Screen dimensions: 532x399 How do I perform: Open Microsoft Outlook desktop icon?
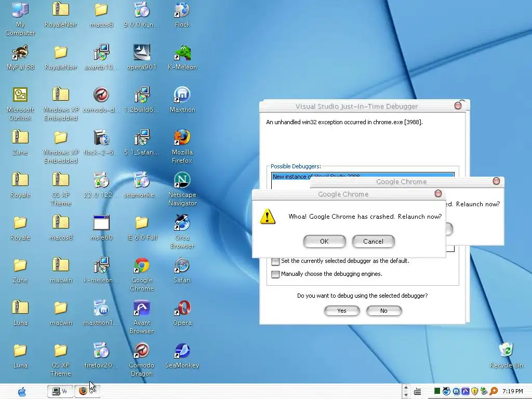[20, 103]
